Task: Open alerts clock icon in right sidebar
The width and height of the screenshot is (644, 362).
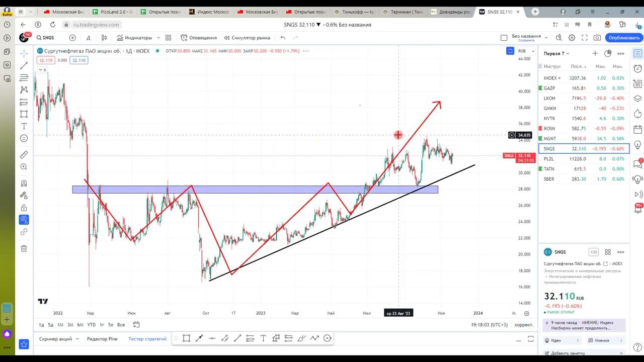Action: pyautogui.click(x=637, y=68)
